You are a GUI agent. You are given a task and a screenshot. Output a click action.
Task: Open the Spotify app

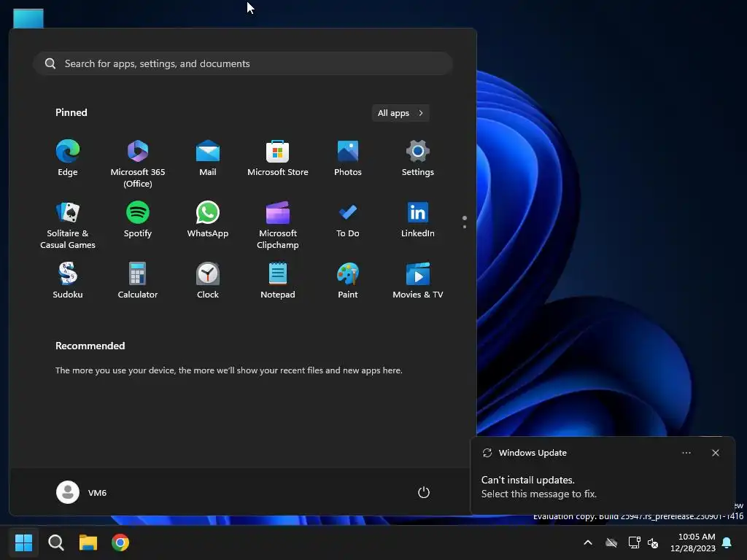(138, 219)
